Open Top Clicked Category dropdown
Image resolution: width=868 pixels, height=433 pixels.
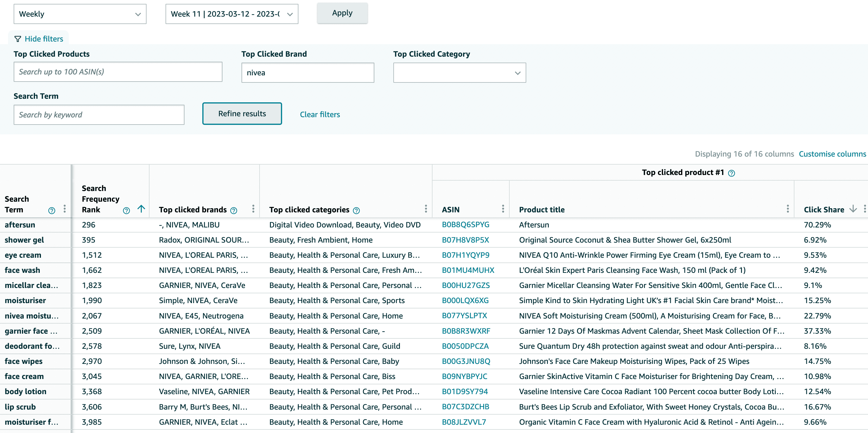[x=459, y=73]
